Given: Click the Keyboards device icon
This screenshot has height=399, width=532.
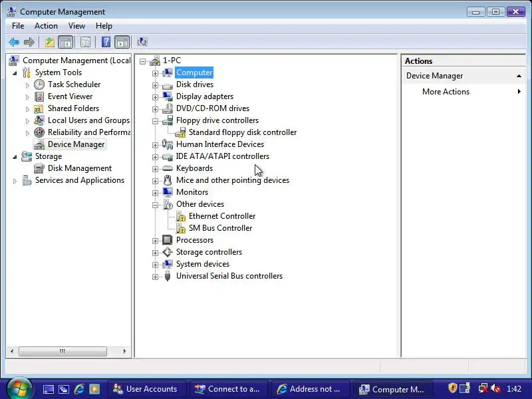Looking at the screenshot, I should point(168,168).
